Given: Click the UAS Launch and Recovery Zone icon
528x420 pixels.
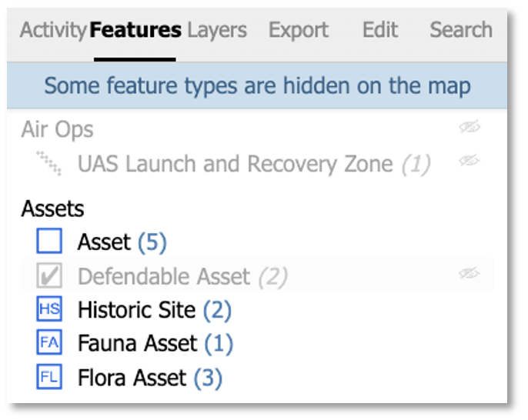Looking at the screenshot, I should (49, 163).
